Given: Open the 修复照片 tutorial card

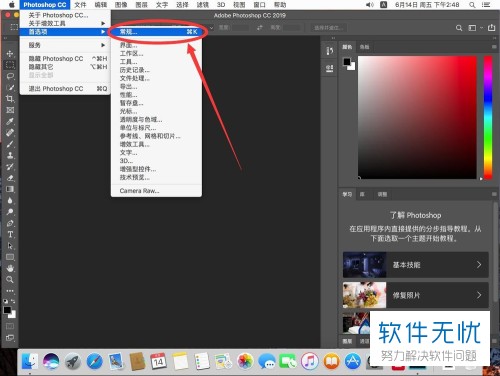Looking at the screenshot, I should [415, 295].
